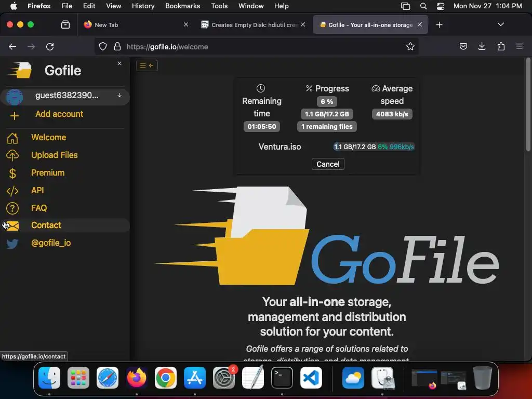This screenshot has height=399, width=532.
Task: Open the Firefox extensions icon
Action: pyautogui.click(x=501, y=46)
